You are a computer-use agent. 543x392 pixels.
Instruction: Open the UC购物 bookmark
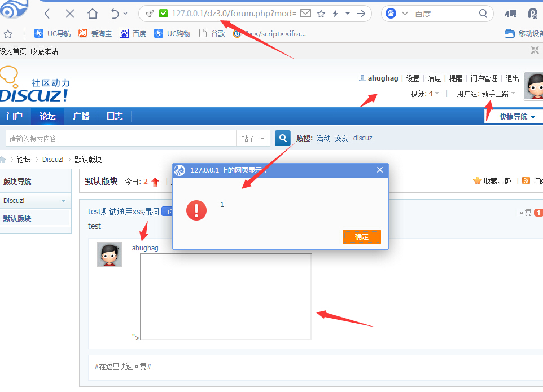pos(173,34)
